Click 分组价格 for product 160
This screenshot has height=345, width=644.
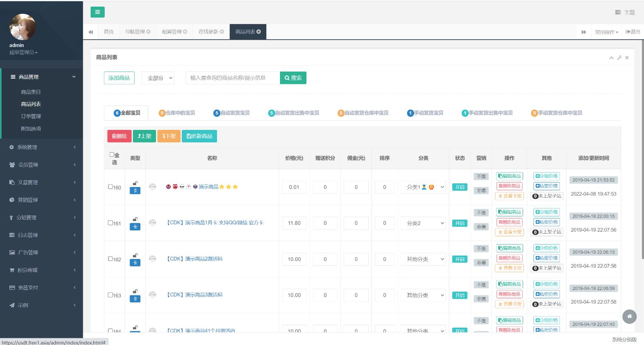tap(547, 176)
